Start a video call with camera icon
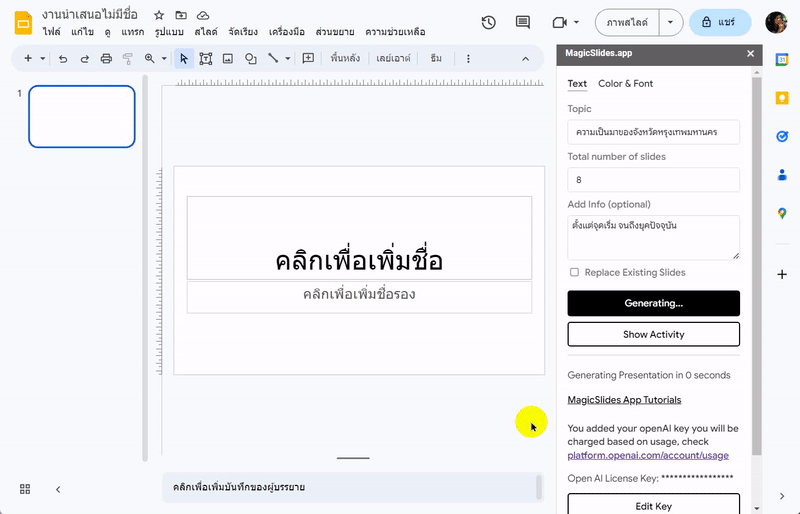The width and height of the screenshot is (800, 514). point(560,22)
